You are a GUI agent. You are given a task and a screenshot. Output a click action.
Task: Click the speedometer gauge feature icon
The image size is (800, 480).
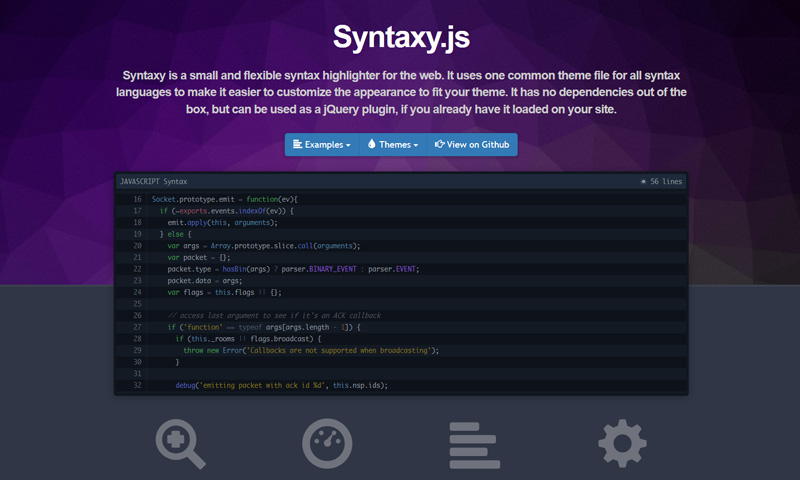(x=327, y=444)
